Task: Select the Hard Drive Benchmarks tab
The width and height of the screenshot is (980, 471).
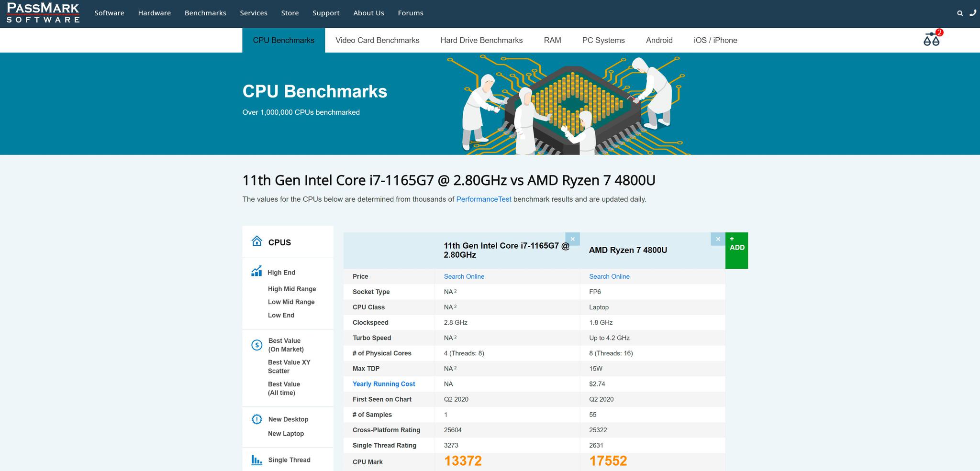Action: point(481,40)
